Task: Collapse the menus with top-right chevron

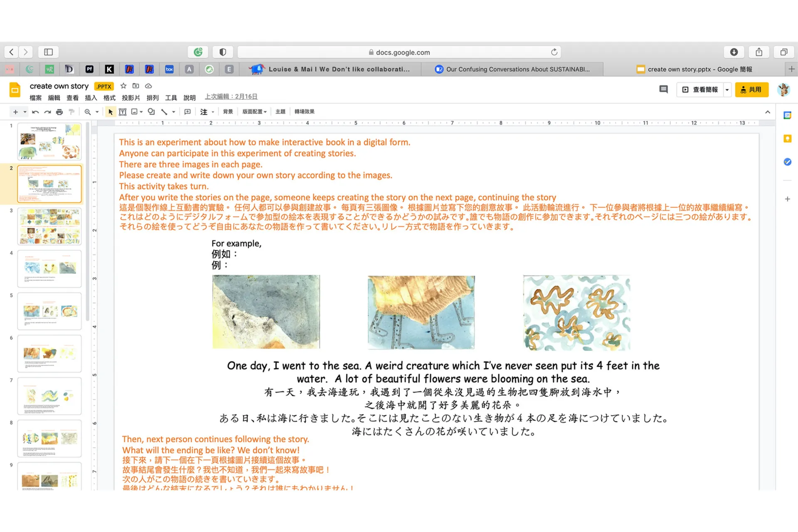Action: pyautogui.click(x=768, y=112)
